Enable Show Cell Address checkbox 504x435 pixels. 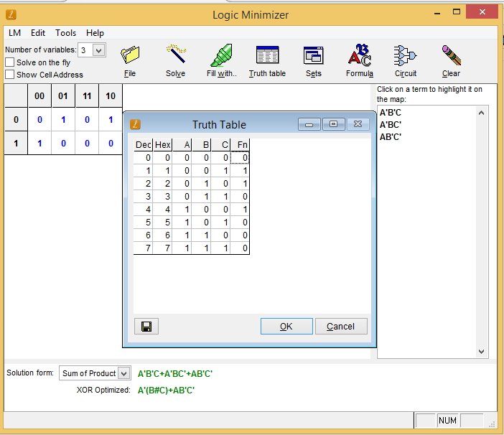10,75
